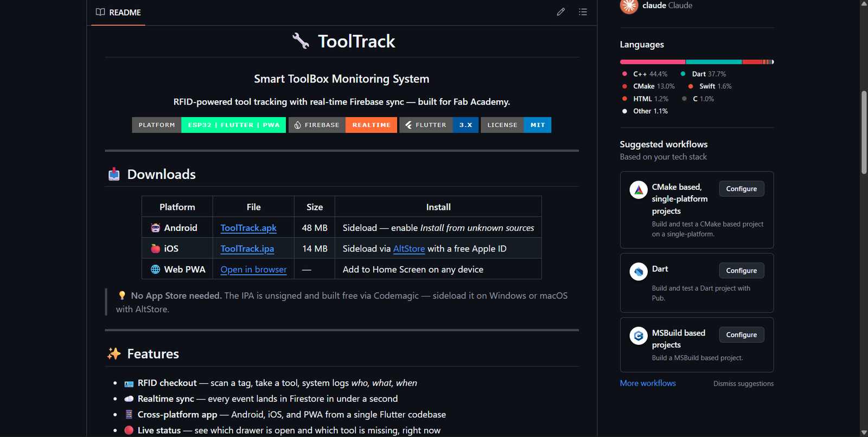Image resolution: width=868 pixels, height=437 pixels.
Task: Click the Suggested workflows heading
Action: [x=663, y=144]
